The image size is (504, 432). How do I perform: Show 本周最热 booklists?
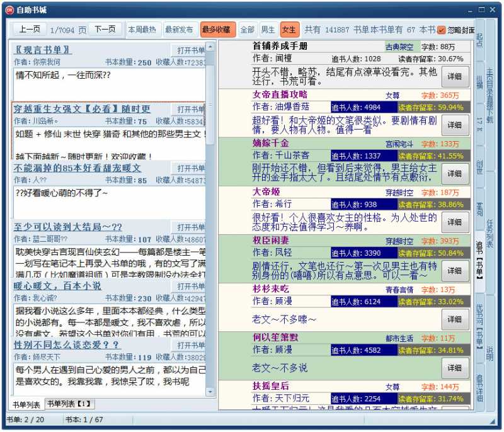pos(142,30)
